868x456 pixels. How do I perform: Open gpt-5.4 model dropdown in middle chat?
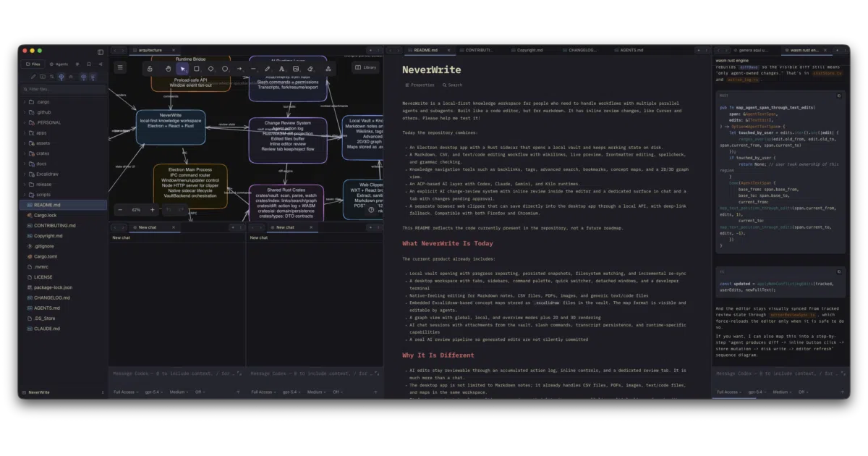click(x=292, y=392)
